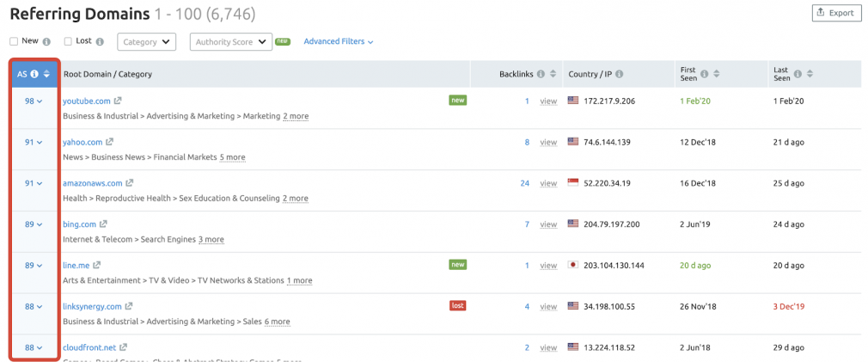View backlinks for line.me row

(548, 265)
